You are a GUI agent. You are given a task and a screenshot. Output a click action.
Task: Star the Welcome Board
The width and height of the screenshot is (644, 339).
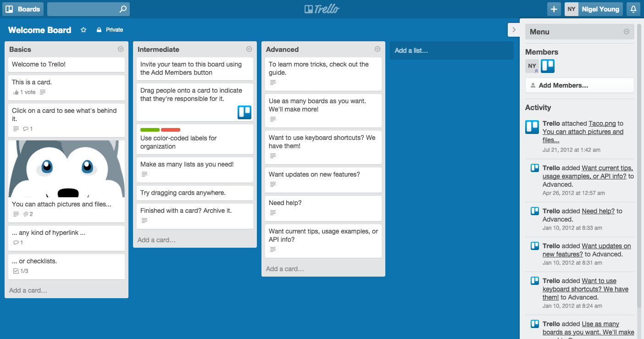[83, 30]
